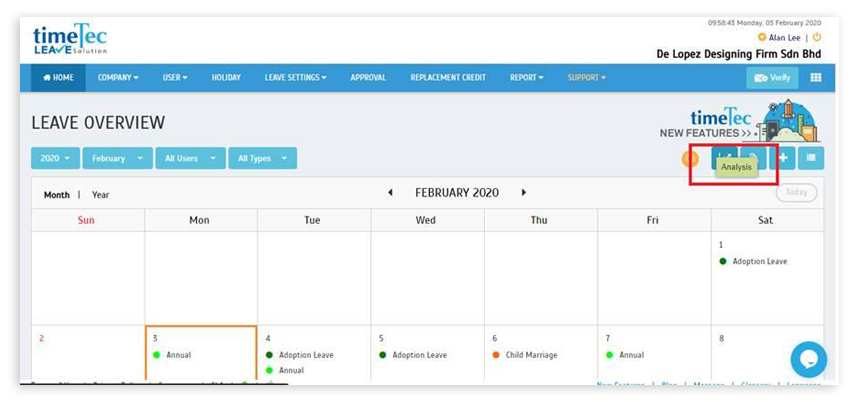Select the Sunday 2 calendar cell
The image size is (855, 402).
[88, 353]
